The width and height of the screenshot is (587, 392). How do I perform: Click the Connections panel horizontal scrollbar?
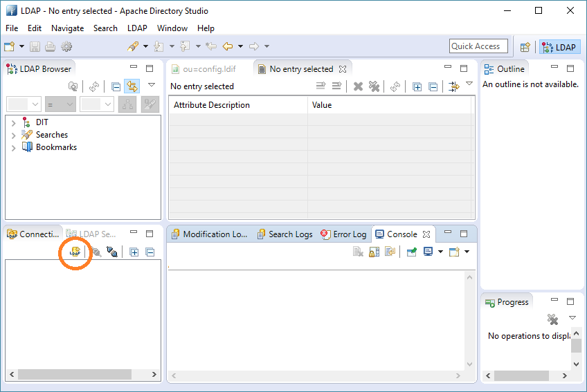(75, 374)
